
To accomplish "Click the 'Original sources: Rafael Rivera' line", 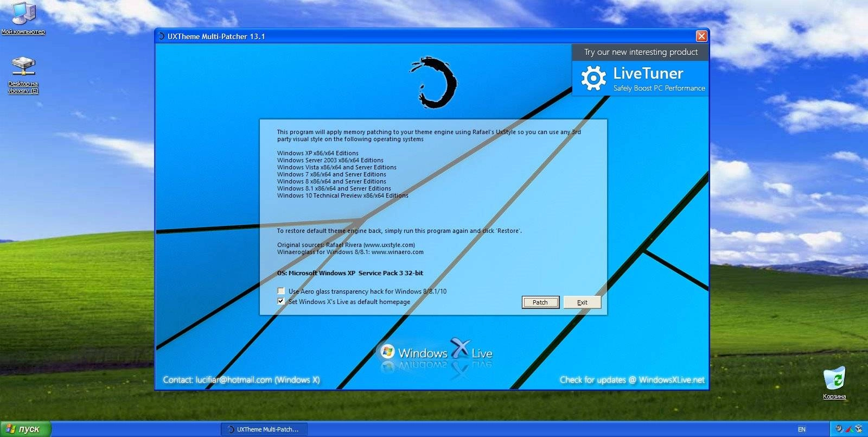I will [x=346, y=245].
